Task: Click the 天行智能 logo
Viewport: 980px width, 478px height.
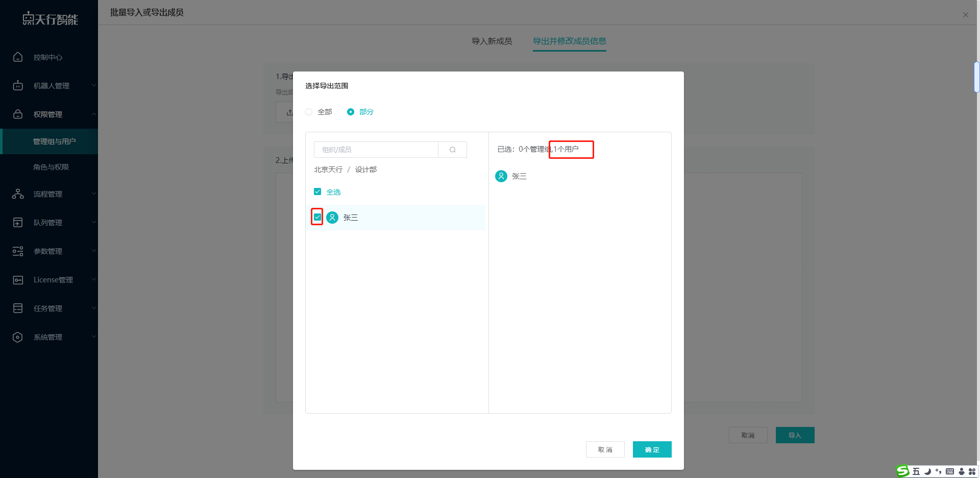Action: tap(50, 19)
